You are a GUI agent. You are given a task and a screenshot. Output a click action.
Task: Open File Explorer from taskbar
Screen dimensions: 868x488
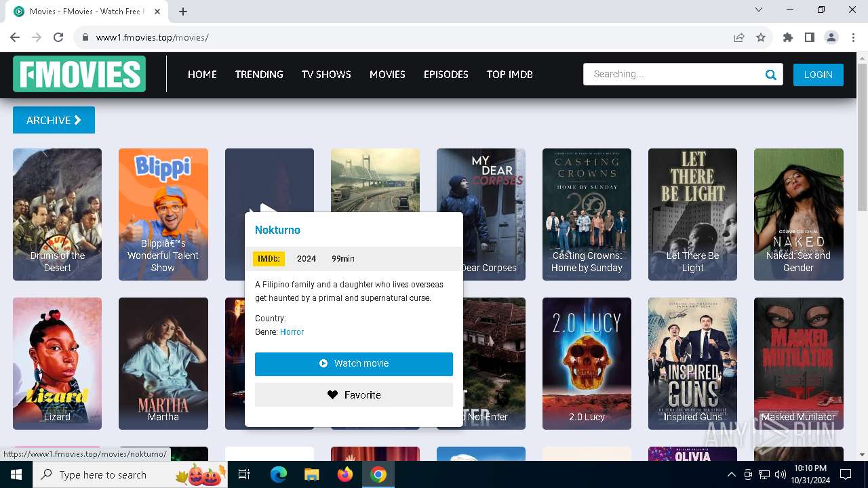tap(311, 474)
